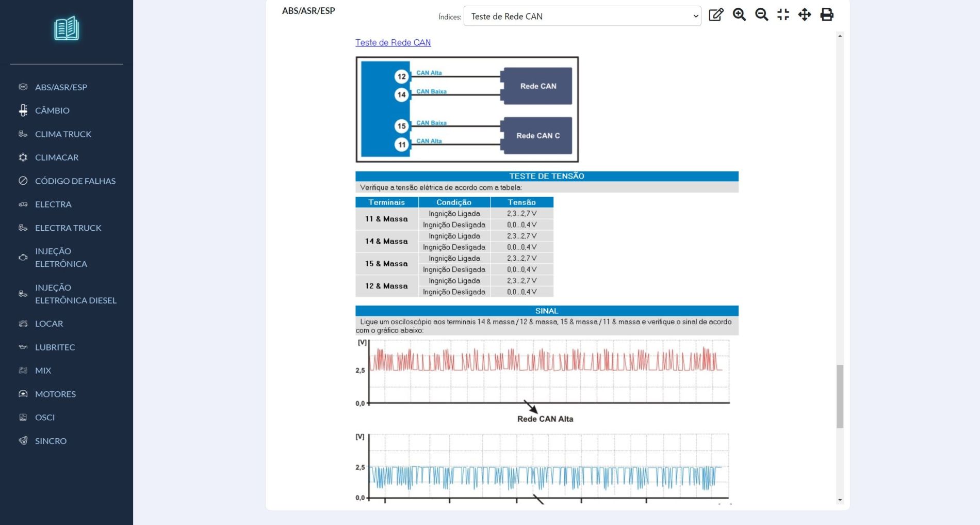Open CÓDIGO DE FALHAS menu item
The width and height of the screenshot is (980, 525).
(75, 181)
